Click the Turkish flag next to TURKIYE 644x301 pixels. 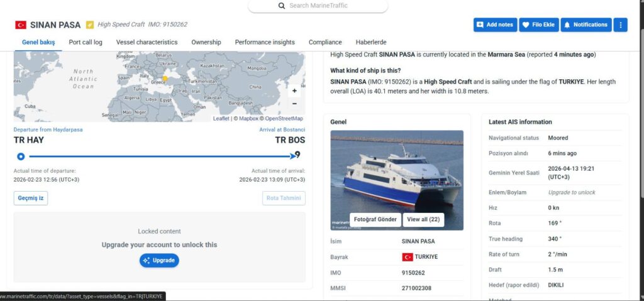pyautogui.click(x=407, y=257)
